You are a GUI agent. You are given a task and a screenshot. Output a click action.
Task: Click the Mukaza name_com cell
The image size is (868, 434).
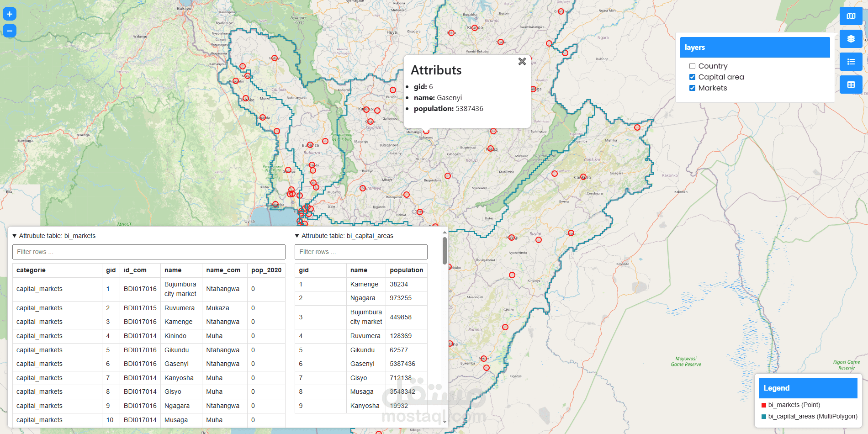[224, 308]
